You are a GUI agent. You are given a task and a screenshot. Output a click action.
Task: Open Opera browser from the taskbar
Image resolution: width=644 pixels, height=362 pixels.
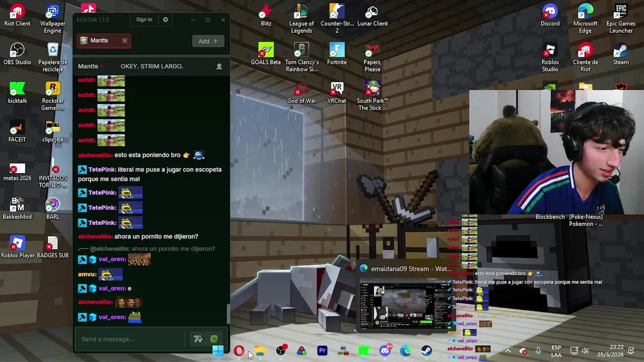pyautogui.click(x=239, y=351)
